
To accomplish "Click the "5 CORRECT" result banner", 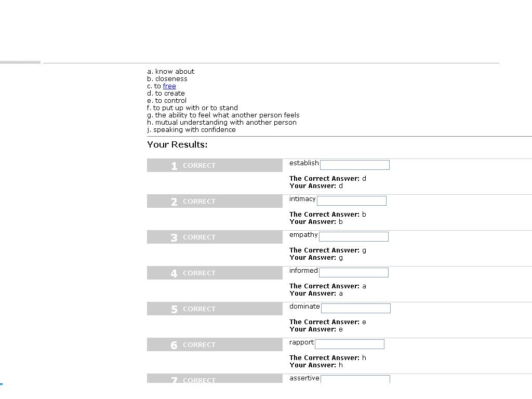I will click(x=215, y=309).
